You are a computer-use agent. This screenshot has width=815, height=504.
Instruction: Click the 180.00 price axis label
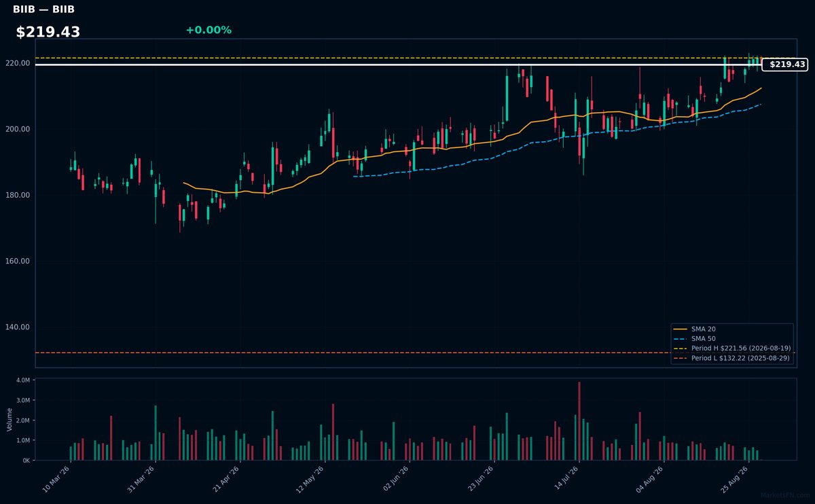pyautogui.click(x=17, y=195)
